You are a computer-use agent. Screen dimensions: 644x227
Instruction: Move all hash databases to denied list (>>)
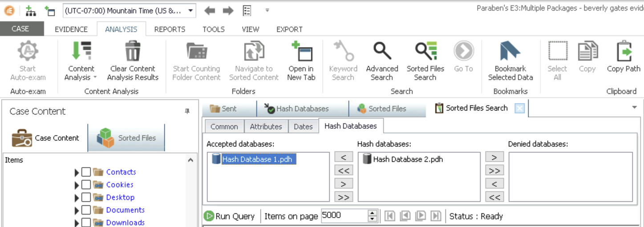point(494,170)
